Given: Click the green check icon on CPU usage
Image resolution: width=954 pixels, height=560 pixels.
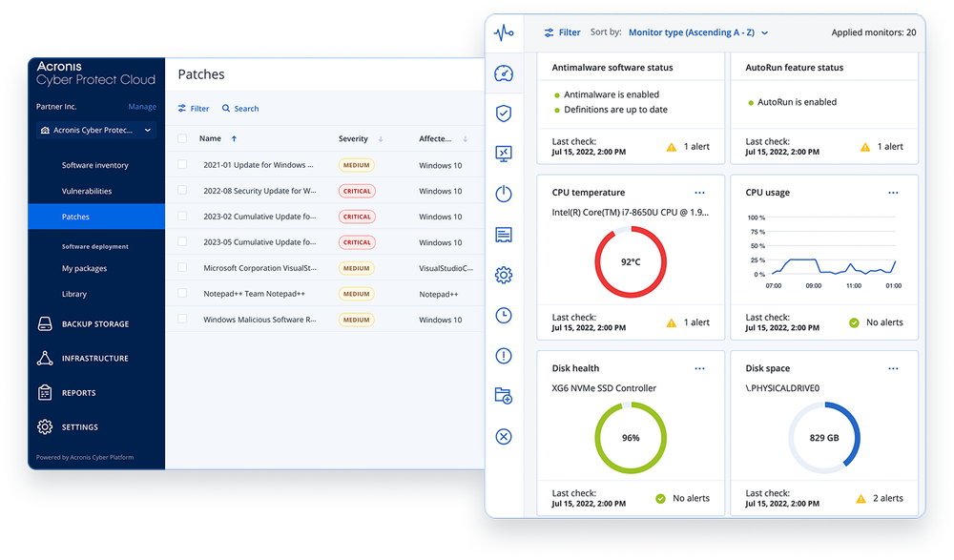Looking at the screenshot, I should pos(854,322).
